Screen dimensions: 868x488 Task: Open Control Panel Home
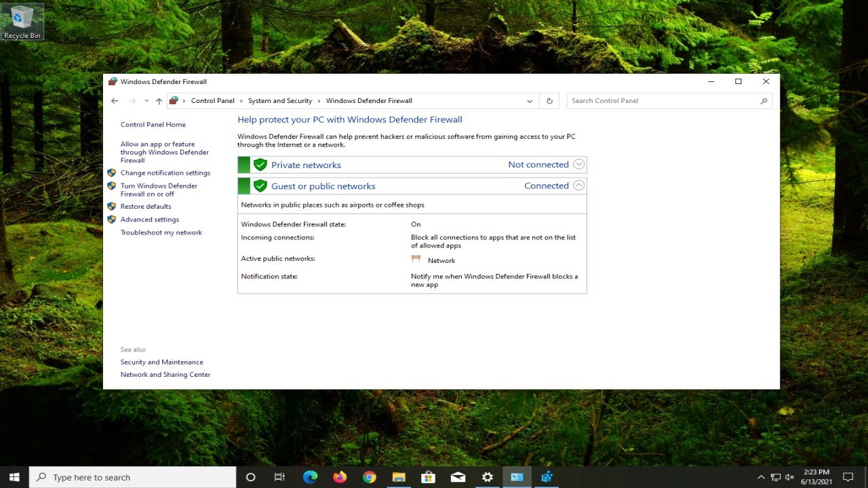153,125
